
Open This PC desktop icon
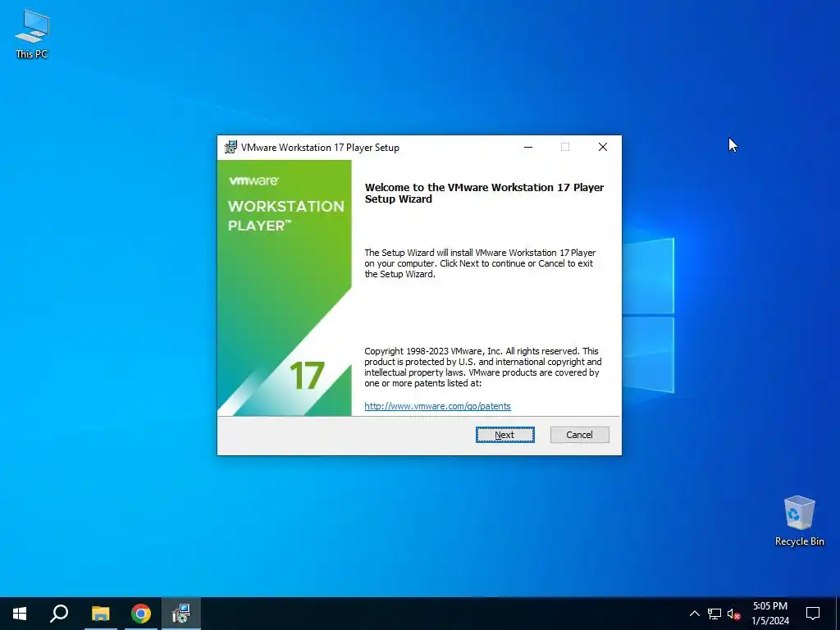coord(32,34)
